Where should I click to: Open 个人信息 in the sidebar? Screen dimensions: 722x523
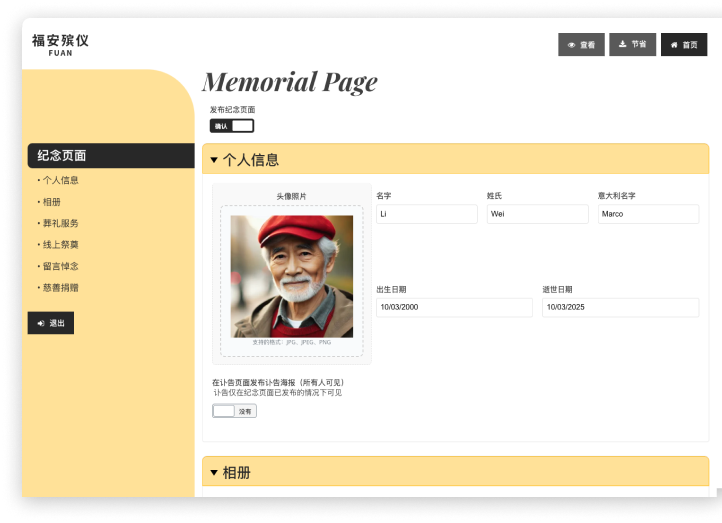pyautogui.click(x=60, y=181)
